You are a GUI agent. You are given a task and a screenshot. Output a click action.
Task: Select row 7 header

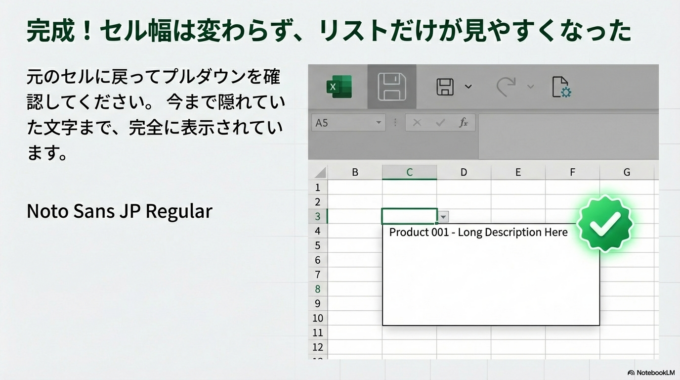click(318, 274)
